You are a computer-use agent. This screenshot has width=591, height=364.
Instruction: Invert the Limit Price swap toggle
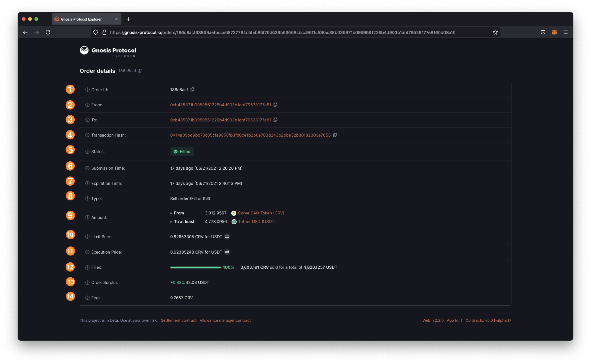coord(227,237)
